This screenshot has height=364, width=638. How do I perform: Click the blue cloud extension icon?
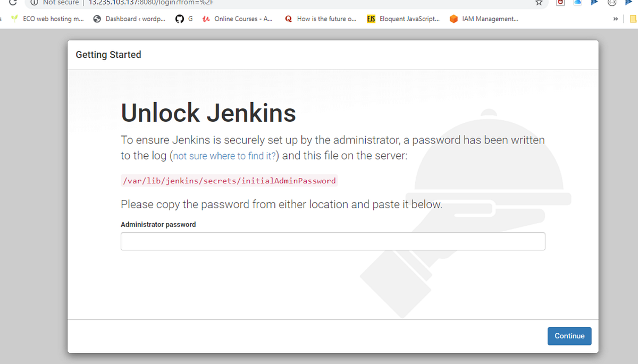coord(577,3)
